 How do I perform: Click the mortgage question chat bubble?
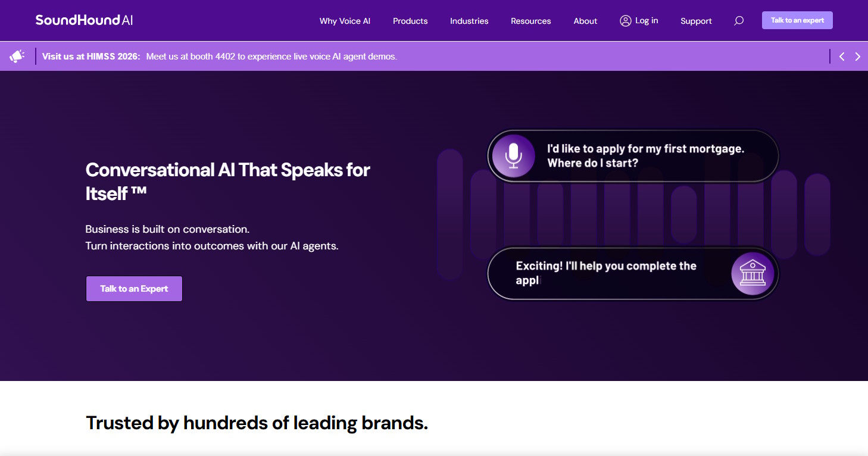click(x=633, y=156)
